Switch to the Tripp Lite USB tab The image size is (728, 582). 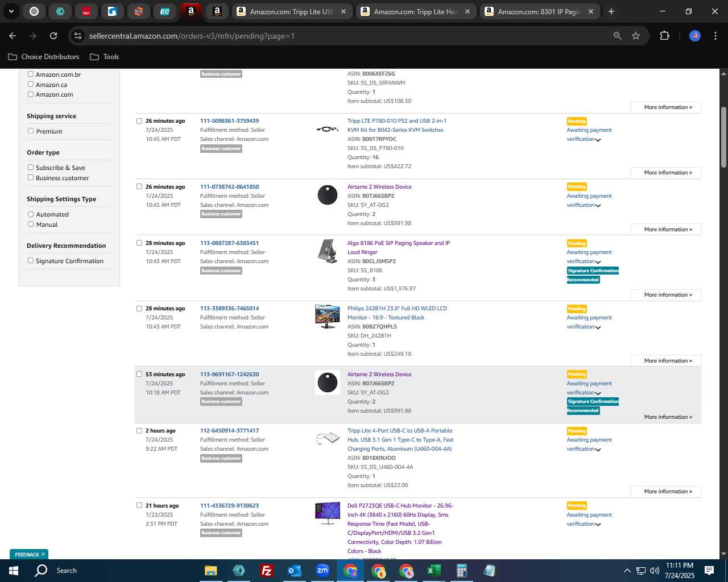pyautogui.click(x=291, y=11)
